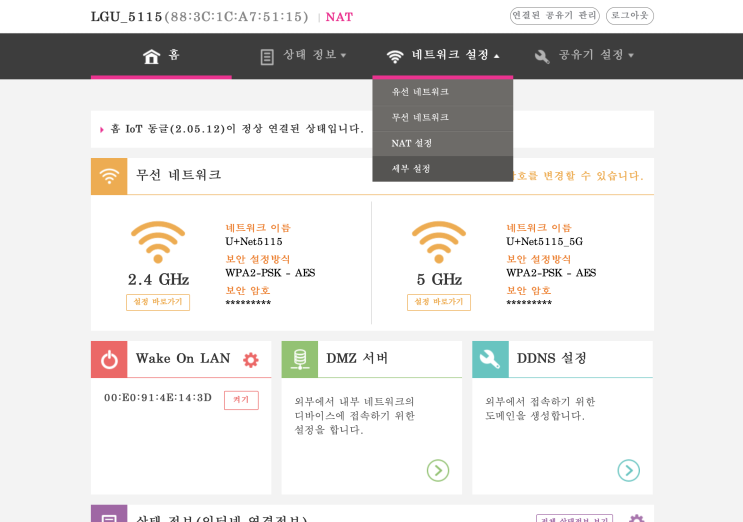This screenshot has height=522, width=743.
Task: Open the 상태 정보 section gear icon
Action: (x=636, y=518)
